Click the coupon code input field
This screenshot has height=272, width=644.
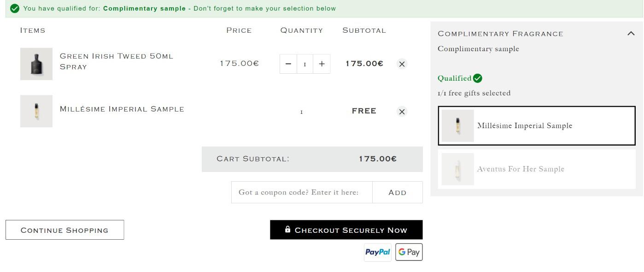coord(302,192)
